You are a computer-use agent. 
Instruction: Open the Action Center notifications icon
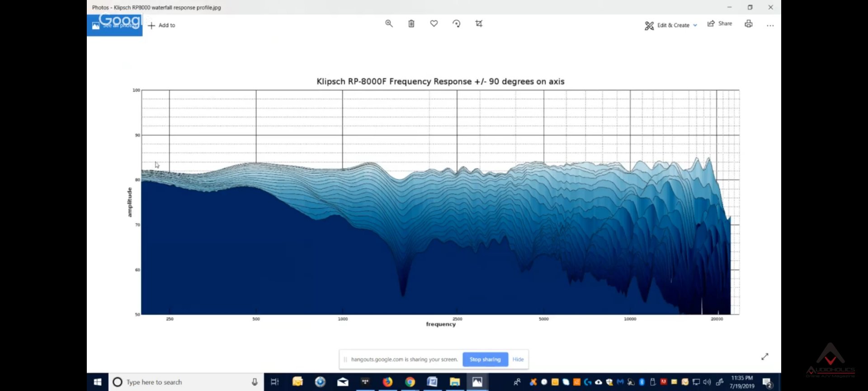coord(767,383)
